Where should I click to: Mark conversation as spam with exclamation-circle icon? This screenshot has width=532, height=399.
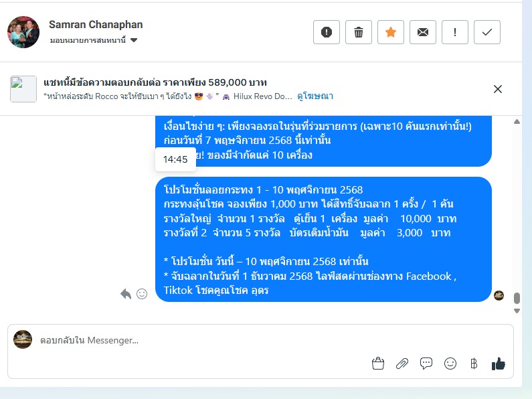[327, 32]
